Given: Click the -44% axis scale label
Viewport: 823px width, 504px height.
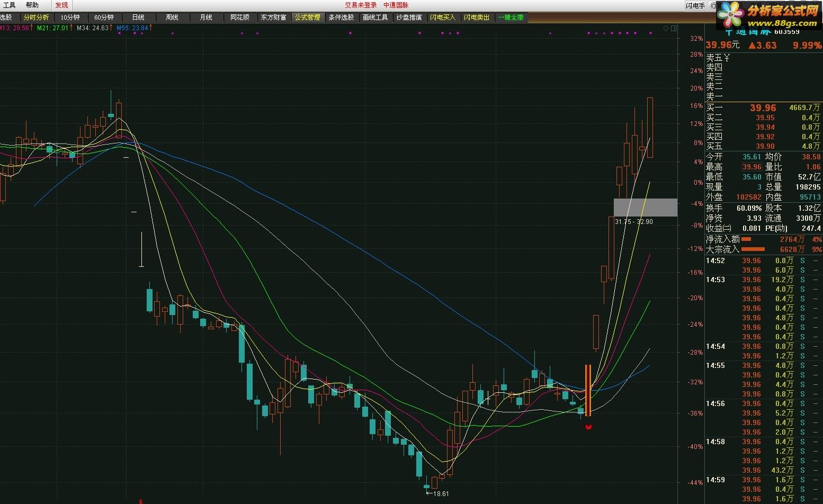Looking at the screenshot, I should click(x=695, y=482).
